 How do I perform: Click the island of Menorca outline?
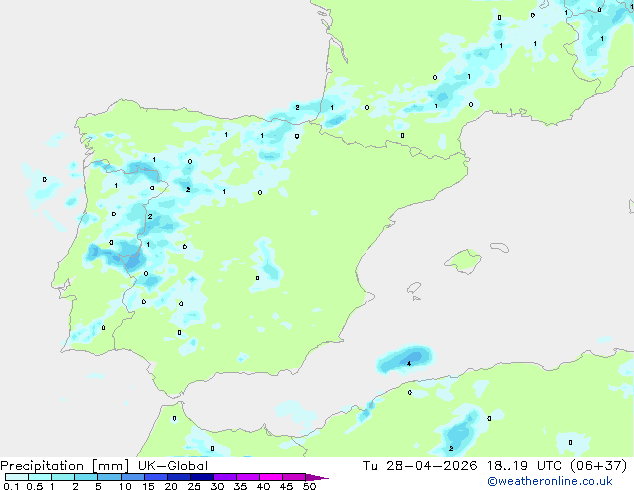[500, 247]
